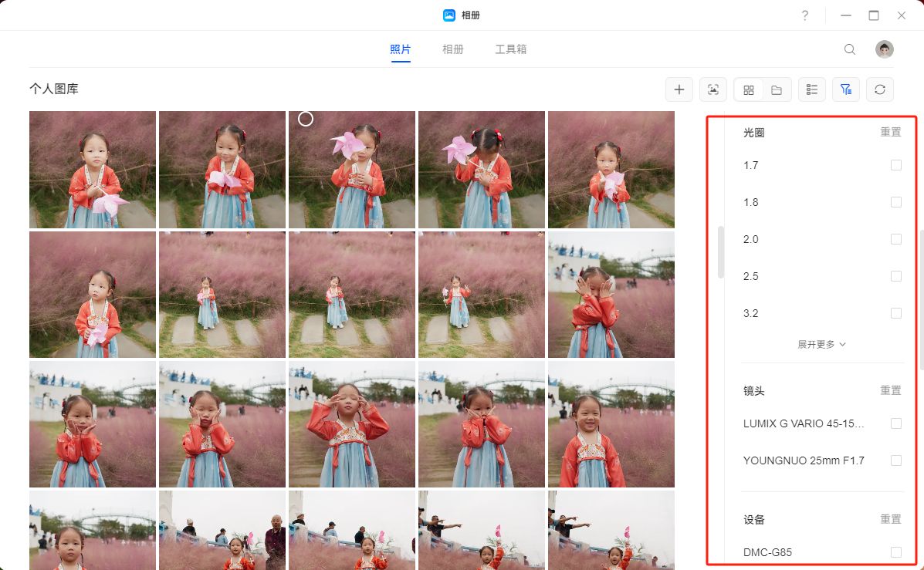Click the help question mark icon
This screenshot has width=924, height=570.
tap(805, 15)
